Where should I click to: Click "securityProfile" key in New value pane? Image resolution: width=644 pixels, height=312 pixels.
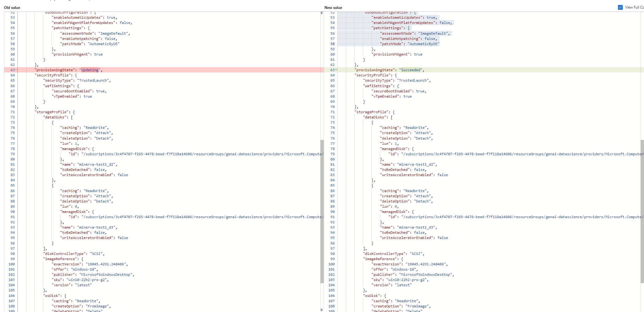click(372, 75)
